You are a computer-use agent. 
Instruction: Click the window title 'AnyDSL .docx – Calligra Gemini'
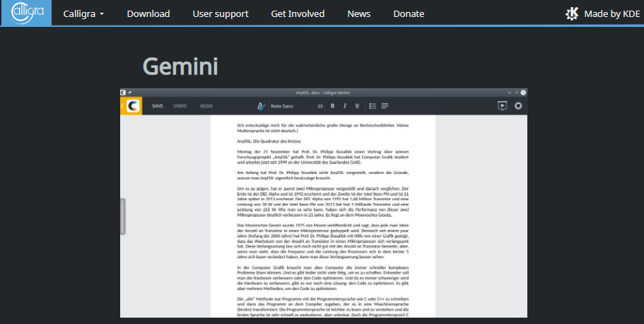pos(323,93)
